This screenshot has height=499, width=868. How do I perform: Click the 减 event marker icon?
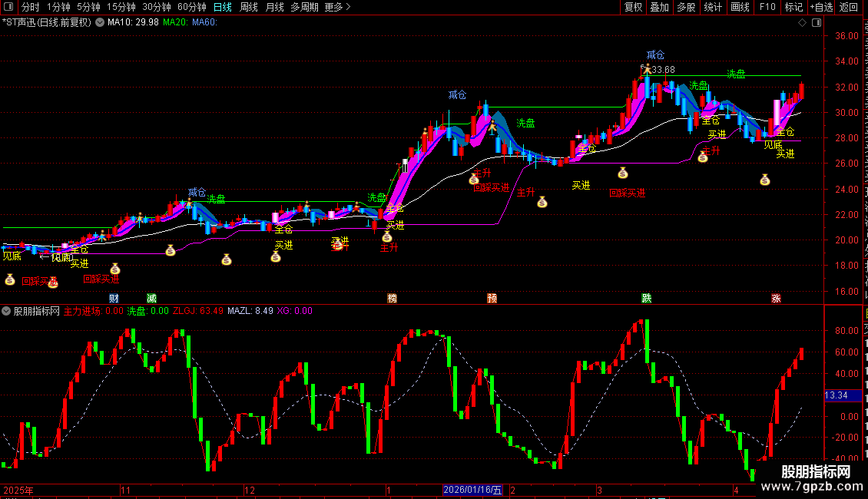point(151,298)
